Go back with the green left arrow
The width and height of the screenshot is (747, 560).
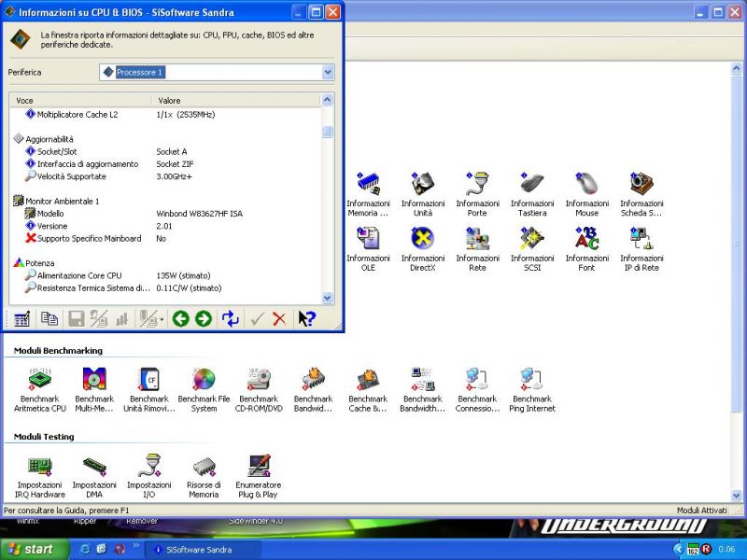tap(180, 318)
